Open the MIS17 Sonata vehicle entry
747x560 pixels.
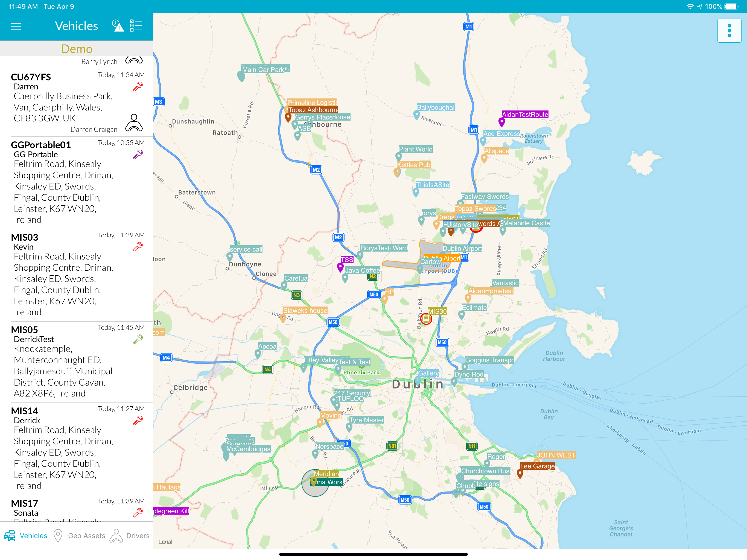77,508
